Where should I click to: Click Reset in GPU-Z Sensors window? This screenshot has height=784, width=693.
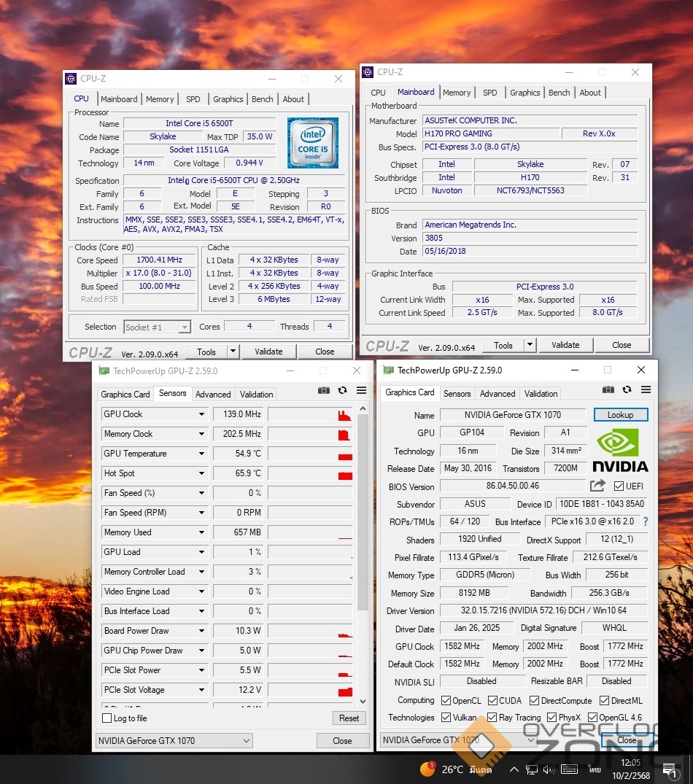(349, 718)
